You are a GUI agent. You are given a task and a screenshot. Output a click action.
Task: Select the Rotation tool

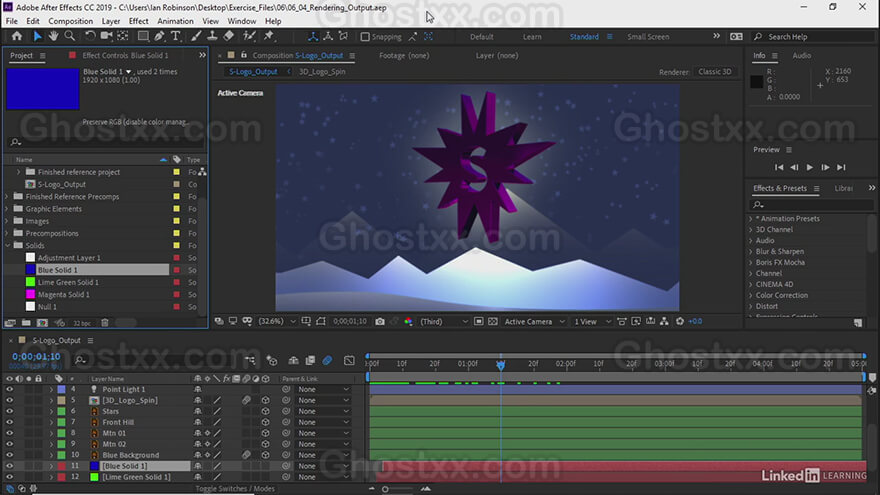(90, 36)
